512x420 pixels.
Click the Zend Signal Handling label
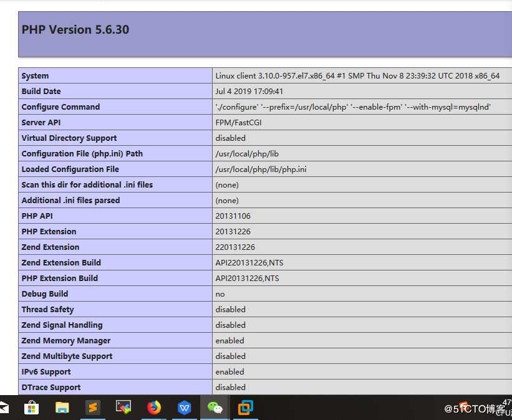62,325
